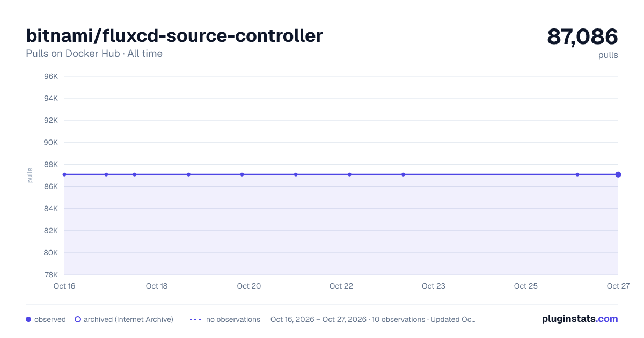Screen dimensions: 644x338
Task: Click the 'observed' legend label
Action: coord(50,319)
